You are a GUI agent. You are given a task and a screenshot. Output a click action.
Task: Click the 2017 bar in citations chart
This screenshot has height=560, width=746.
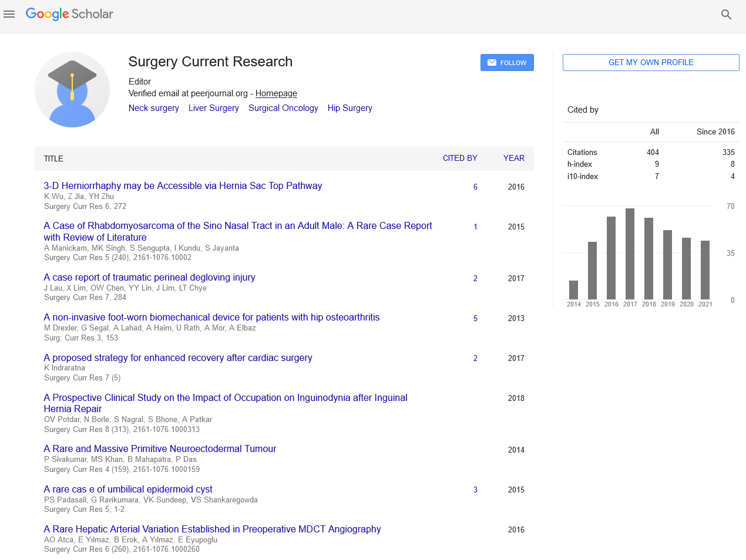point(630,254)
